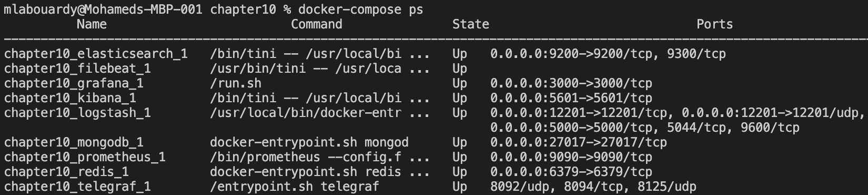Click the Ports column header
Screen dimensions: 868x195
714,24
